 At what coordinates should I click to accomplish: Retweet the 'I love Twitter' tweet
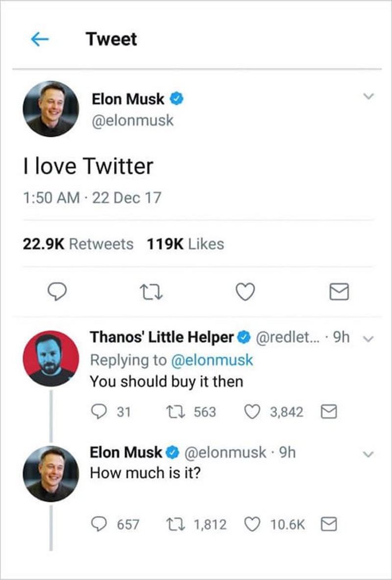coord(151,291)
